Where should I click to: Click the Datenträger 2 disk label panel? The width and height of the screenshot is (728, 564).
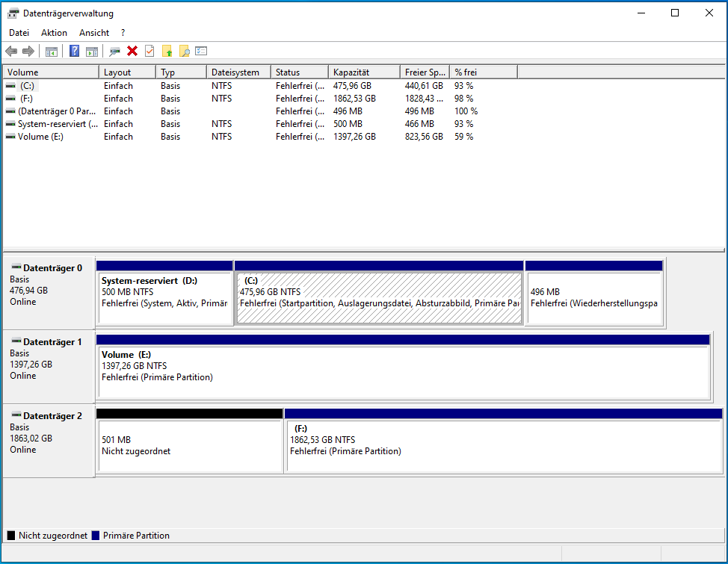(49, 441)
